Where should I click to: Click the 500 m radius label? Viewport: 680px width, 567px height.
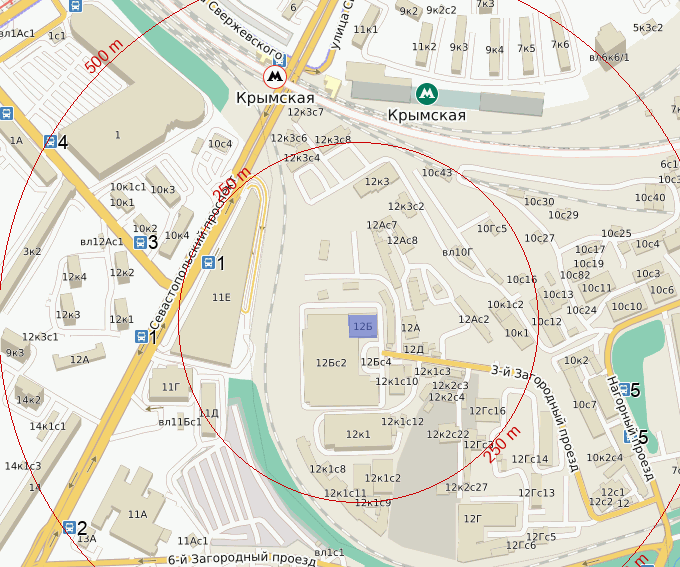pos(104,56)
